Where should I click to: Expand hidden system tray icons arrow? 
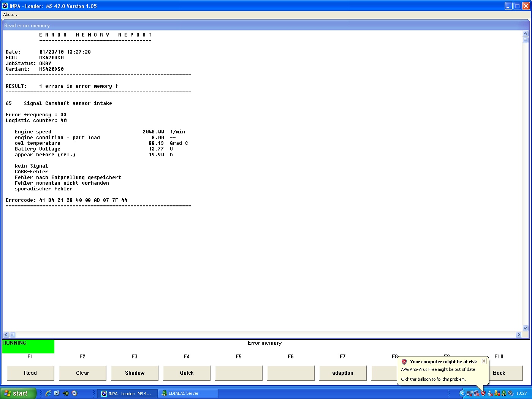pyautogui.click(x=462, y=393)
